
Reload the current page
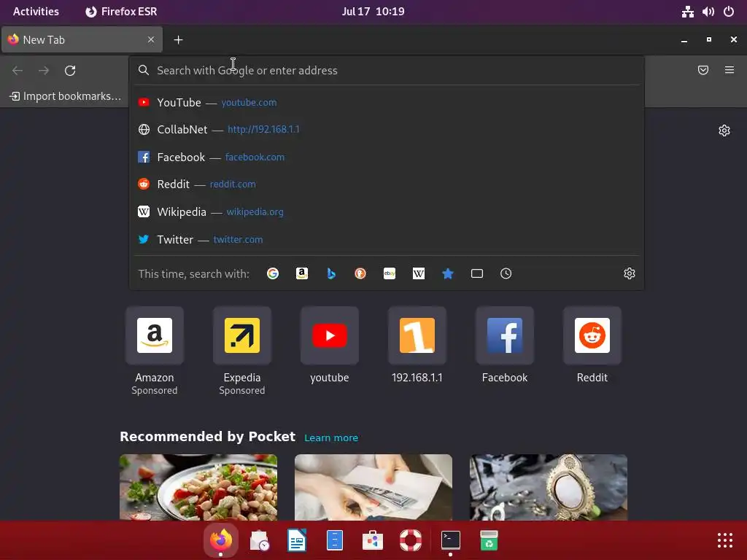click(70, 71)
